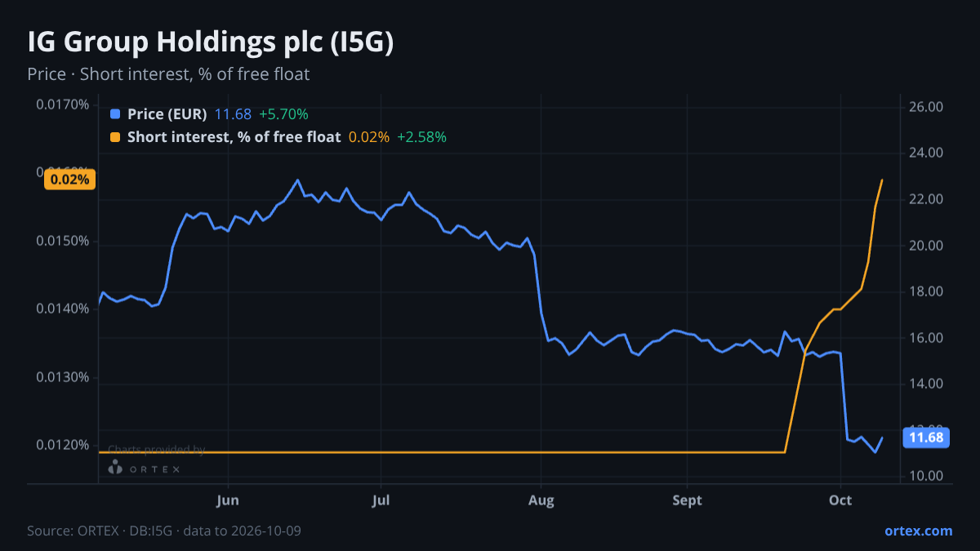This screenshot has width=980, height=551.
Task: Click the 24.00 right axis label
Action: [x=926, y=153]
